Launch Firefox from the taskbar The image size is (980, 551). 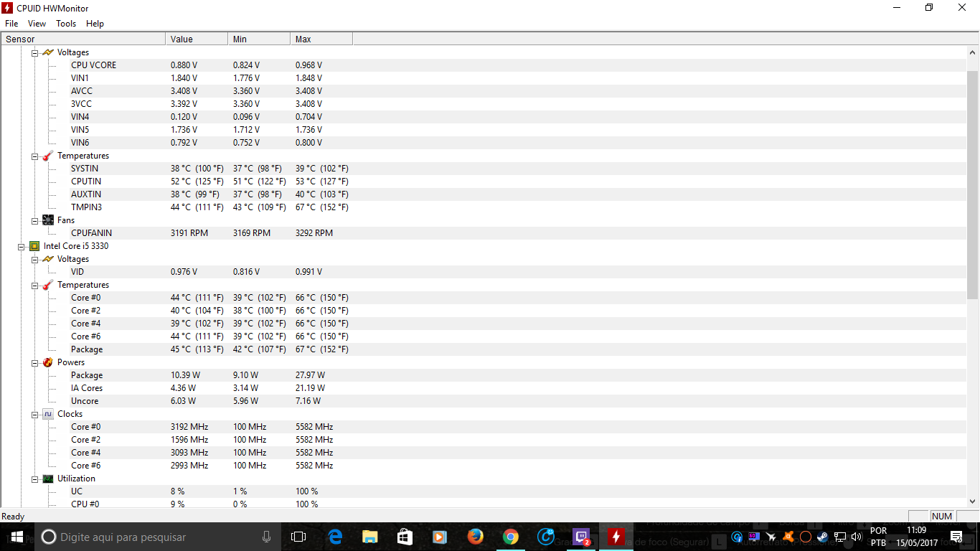pyautogui.click(x=475, y=537)
